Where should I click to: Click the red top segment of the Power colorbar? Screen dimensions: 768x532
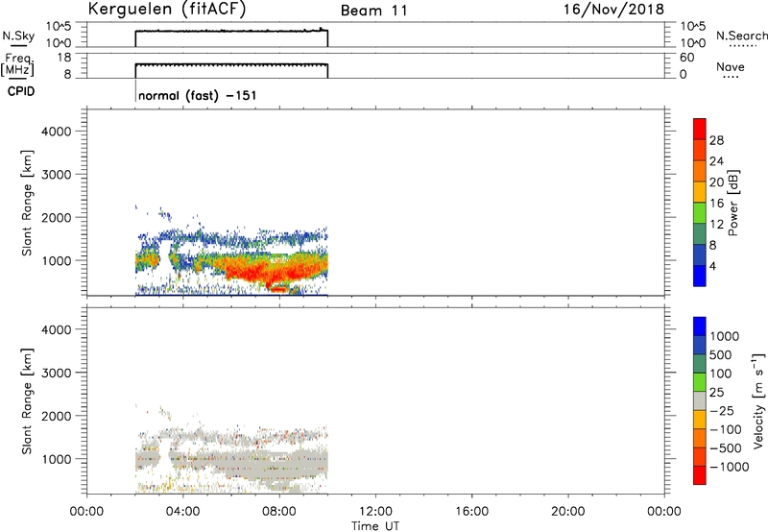tap(700, 129)
